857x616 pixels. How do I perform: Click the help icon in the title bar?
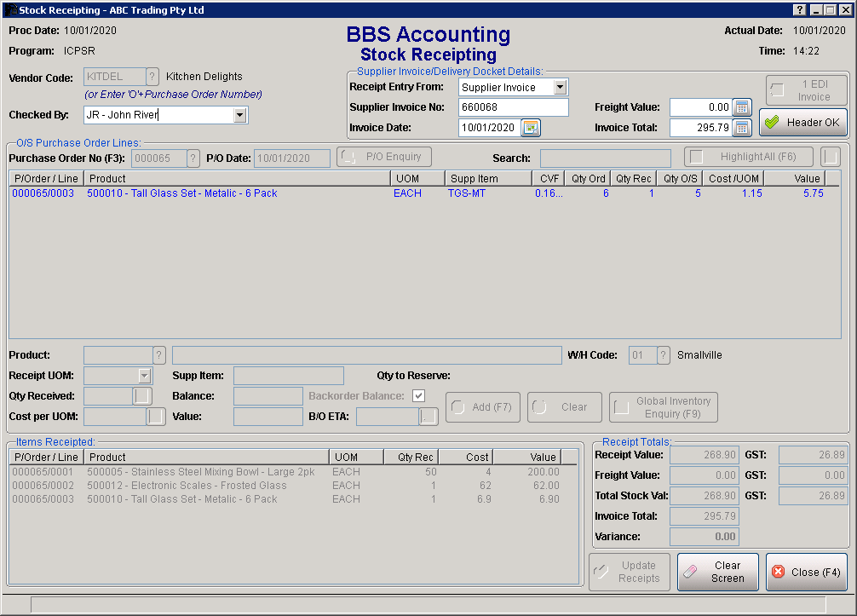click(800, 10)
